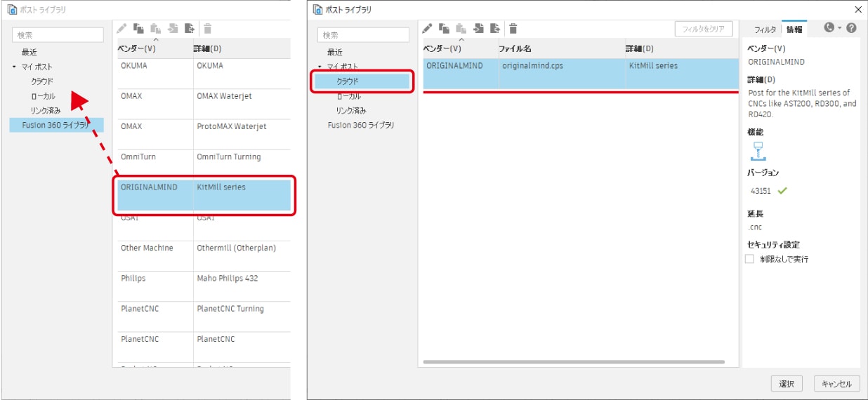The height and width of the screenshot is (400, 868).
Task: Collapse マイ ポスト tree in the right dialog
Action: (320, 67)
